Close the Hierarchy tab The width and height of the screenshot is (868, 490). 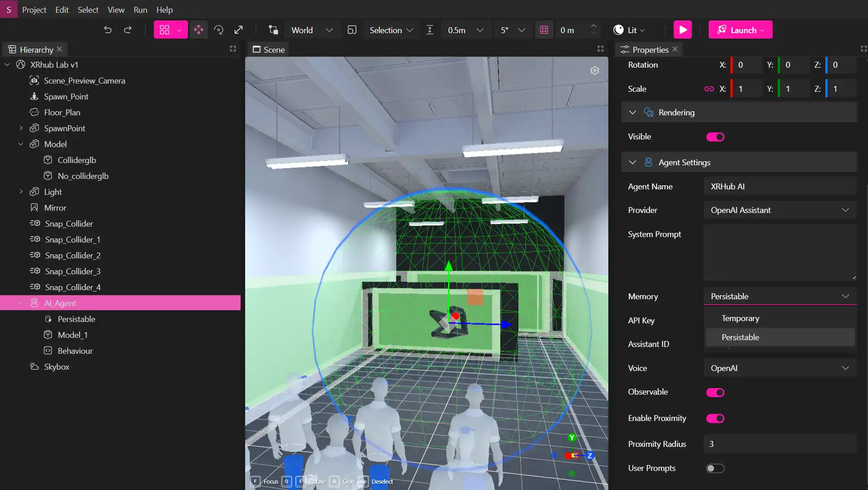[x=59, y=49]
